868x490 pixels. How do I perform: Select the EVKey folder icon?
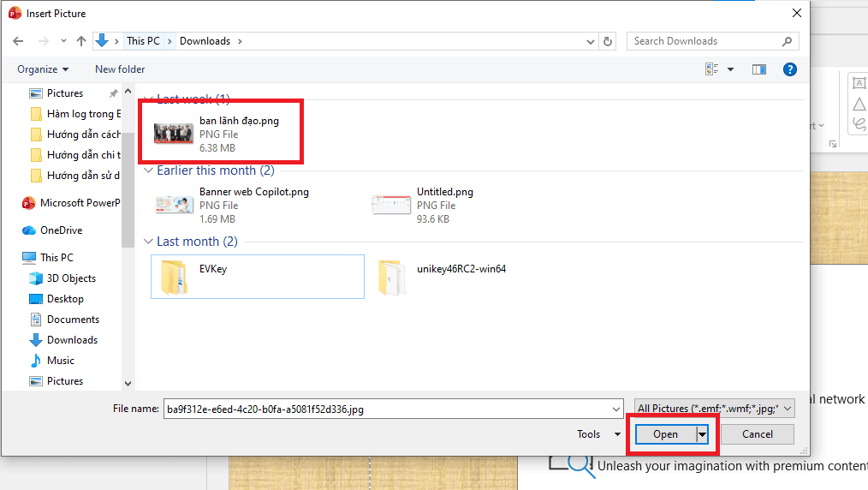(175, 277)
